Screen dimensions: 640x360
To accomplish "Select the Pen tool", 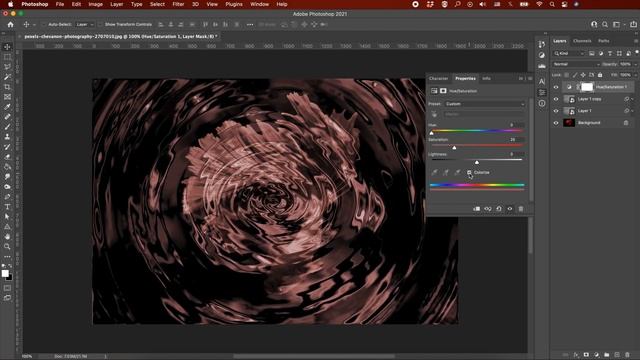I will [x=7, y=197].
